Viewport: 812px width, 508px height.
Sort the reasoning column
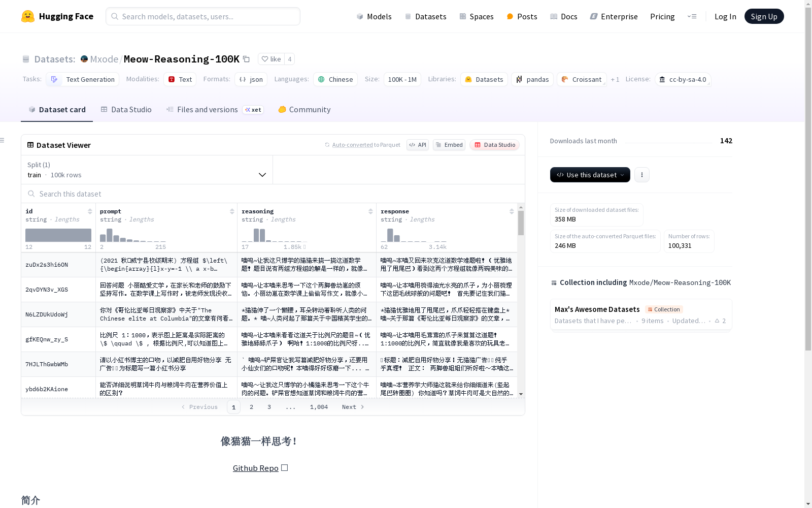[370, 211]
